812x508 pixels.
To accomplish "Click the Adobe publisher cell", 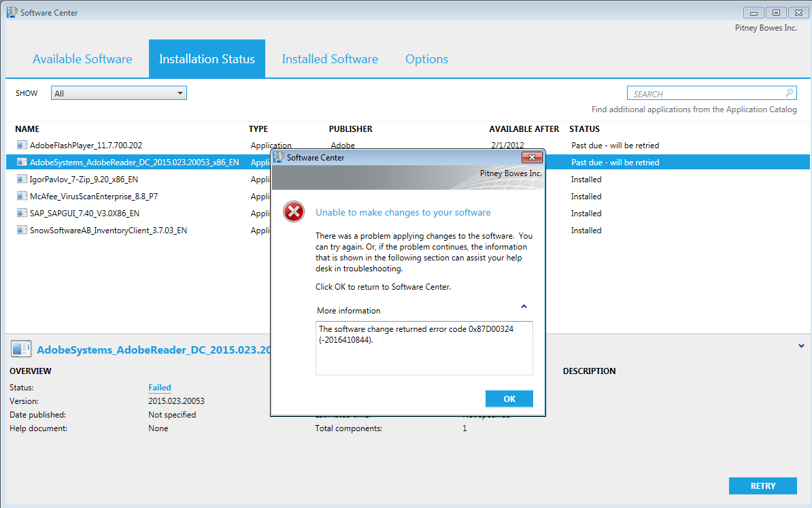I will coord(343,145).
